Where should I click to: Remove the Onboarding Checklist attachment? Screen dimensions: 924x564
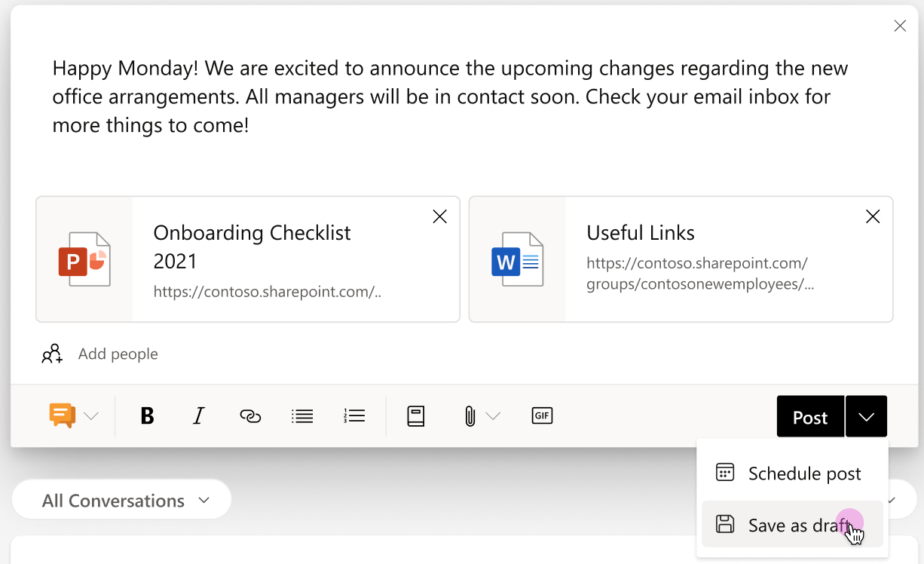click(x=439, y=216)
